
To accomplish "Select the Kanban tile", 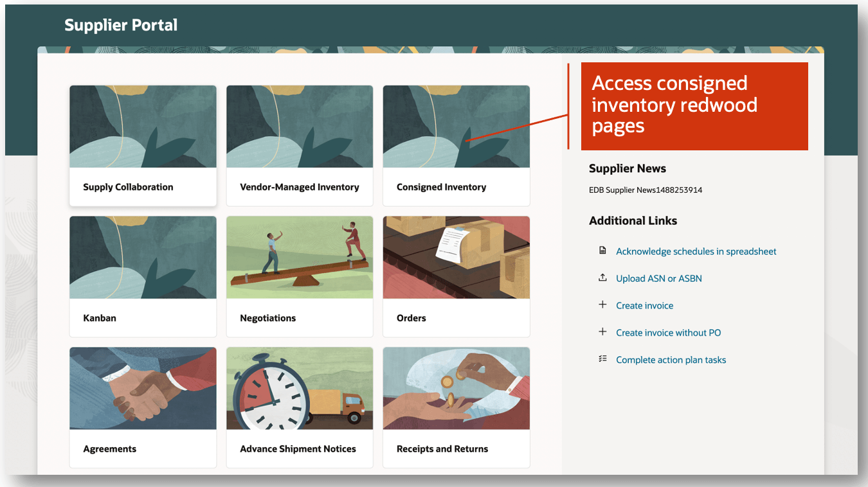I will 143,276.
